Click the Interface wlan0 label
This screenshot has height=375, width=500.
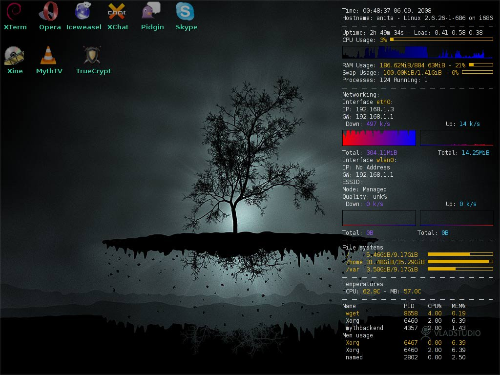pos(369,160)
